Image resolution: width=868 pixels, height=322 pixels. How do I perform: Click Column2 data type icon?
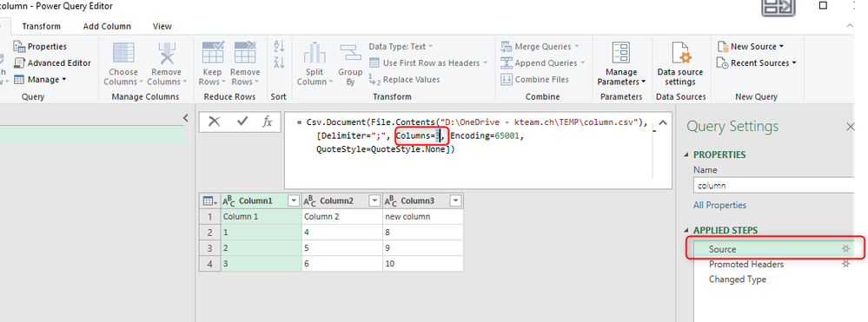coord(310,200)
